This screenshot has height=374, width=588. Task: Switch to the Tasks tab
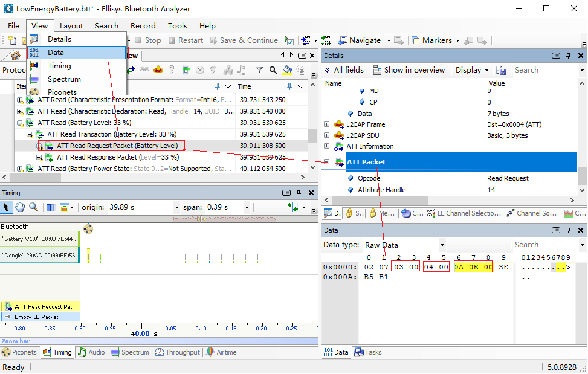368,352
